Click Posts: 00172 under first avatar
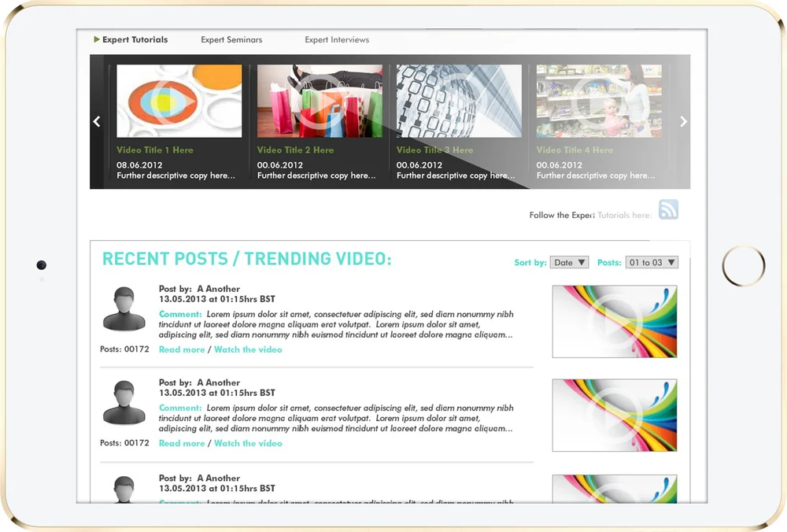This screenshot has height=532, width=787. (124, 349)
